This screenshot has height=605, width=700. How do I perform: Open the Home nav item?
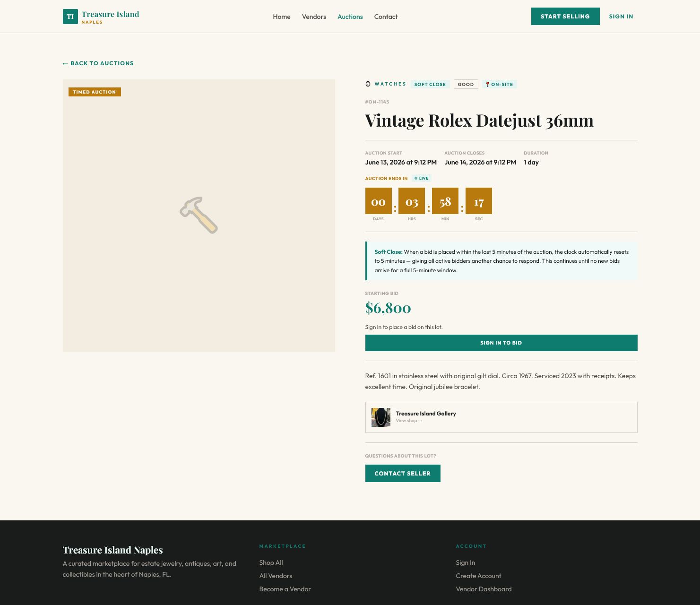click(x=282, y=17)
